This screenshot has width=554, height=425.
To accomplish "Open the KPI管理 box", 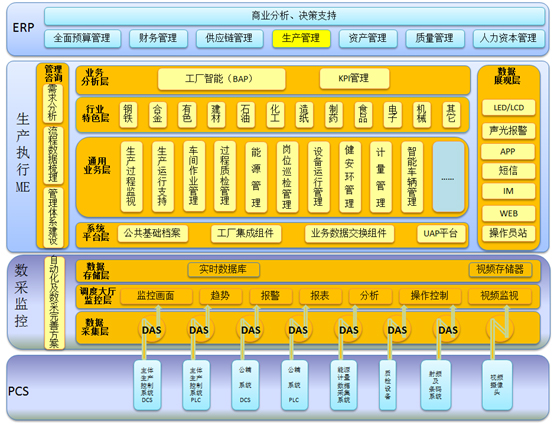I will 354,78.
